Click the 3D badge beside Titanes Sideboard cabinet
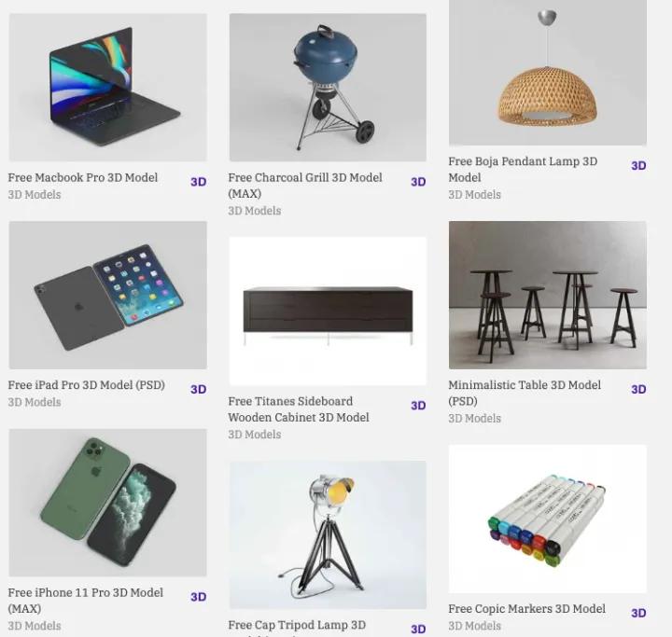Viewport: 672px width, 637px height. point(418,406)
